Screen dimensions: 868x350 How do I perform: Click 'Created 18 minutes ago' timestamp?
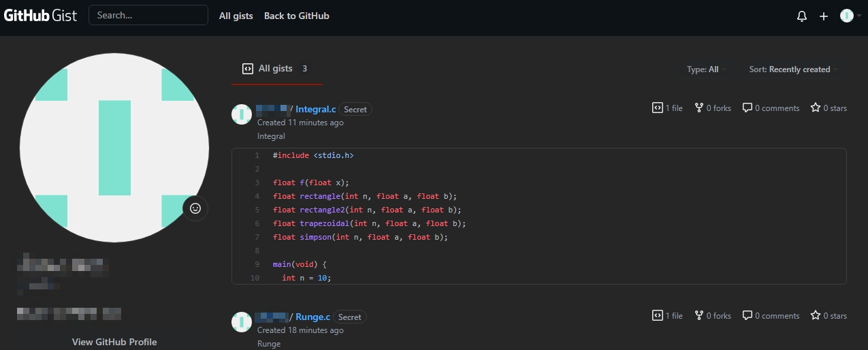point(300,330)
